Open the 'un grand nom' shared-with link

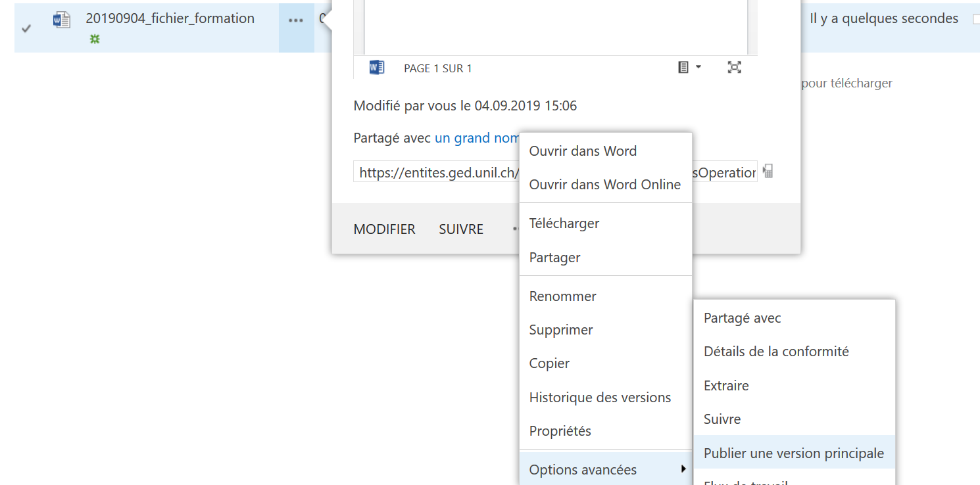click(476, 138)
